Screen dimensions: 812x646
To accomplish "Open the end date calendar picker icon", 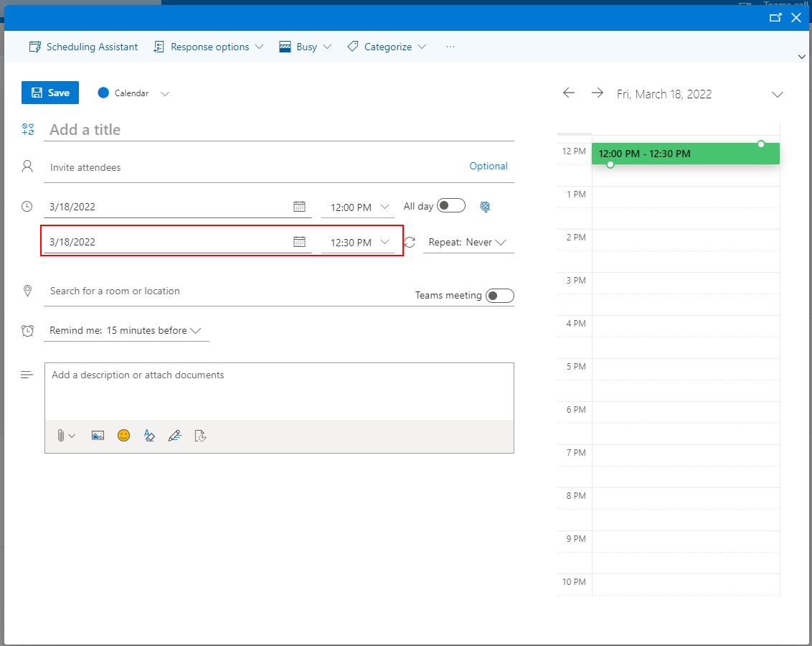I will coord(299,242).
